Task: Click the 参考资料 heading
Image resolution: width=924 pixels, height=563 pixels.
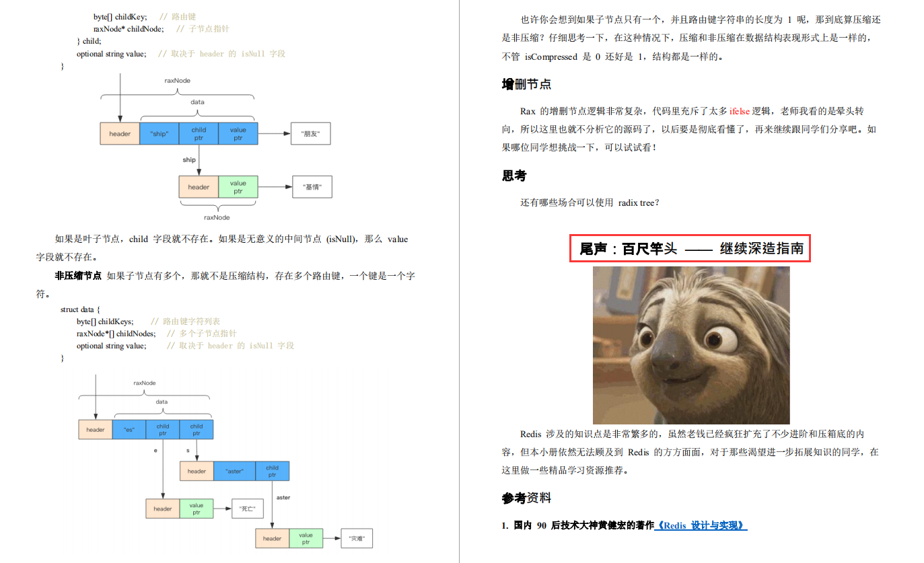Action: [527, 498]
